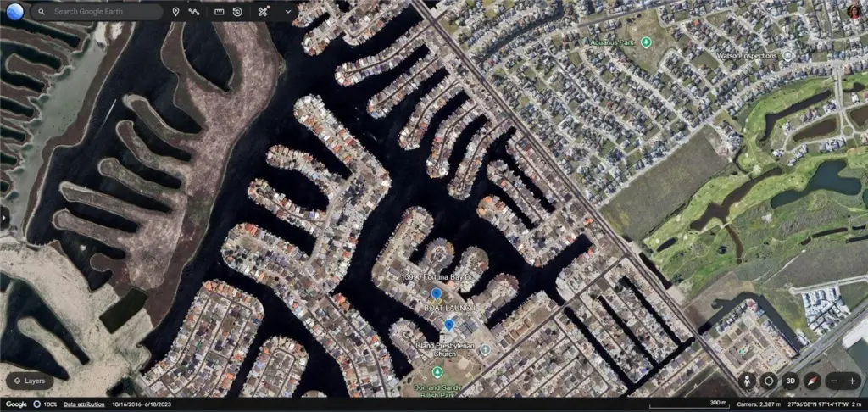Open the Google Earth main menu globe
The width and height of the screenshot is (868, 412).
[x=14, y=12]
